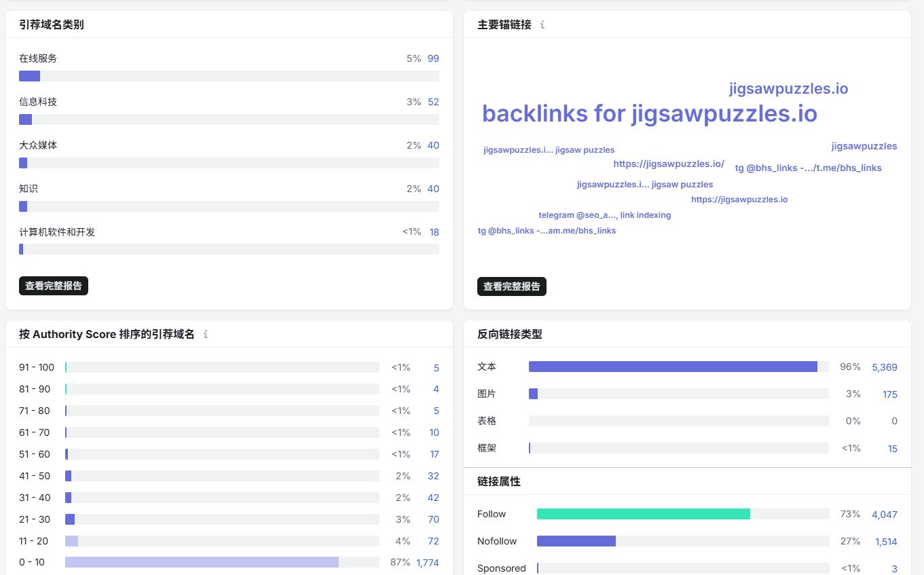This screenshot has width=924, height=575.
Task: Click the Sponsored row label
Action: [x=502, y=568]
